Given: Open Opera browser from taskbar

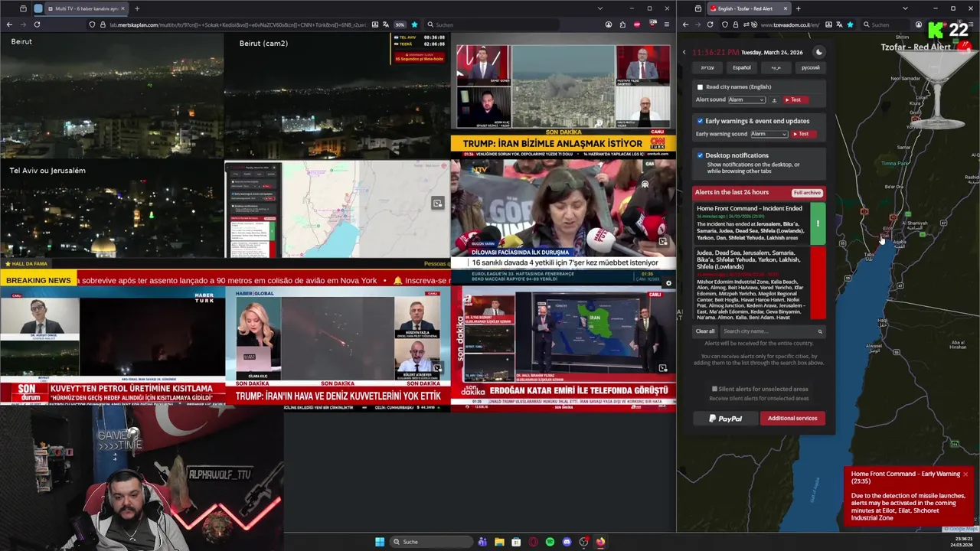Looking at the screenshot, I should (533, 542).
